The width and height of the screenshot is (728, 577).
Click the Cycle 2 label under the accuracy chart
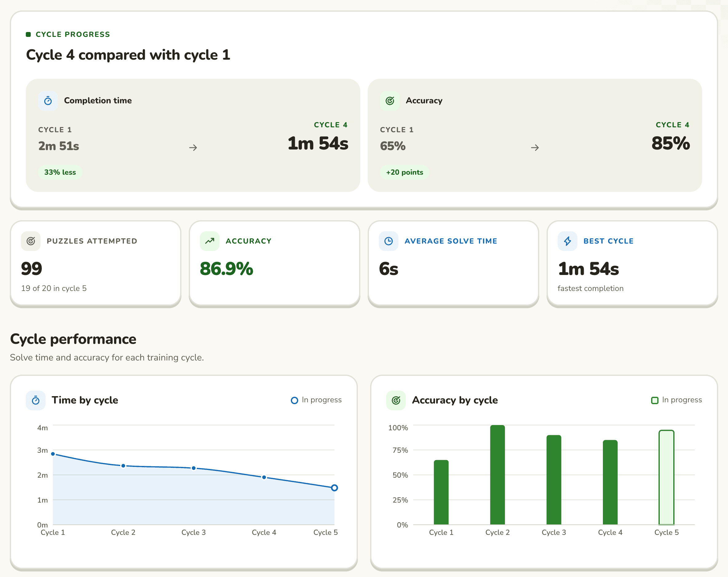[497, 532]
